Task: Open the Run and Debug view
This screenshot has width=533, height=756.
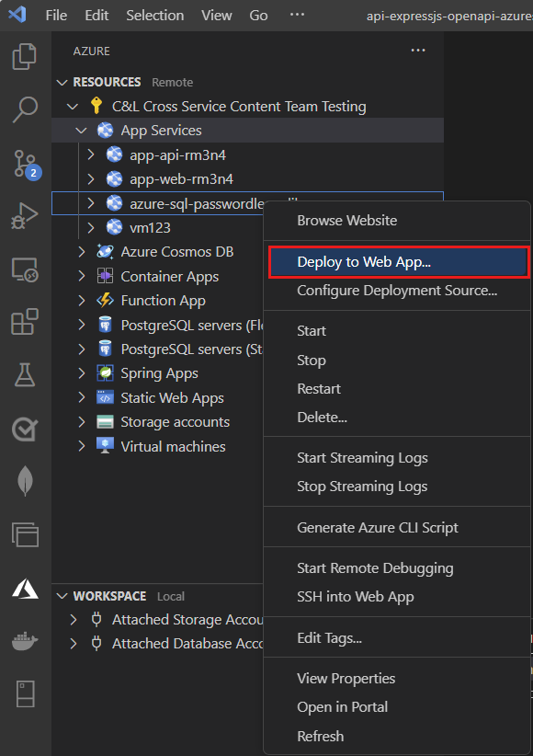Action: point(25,214)
